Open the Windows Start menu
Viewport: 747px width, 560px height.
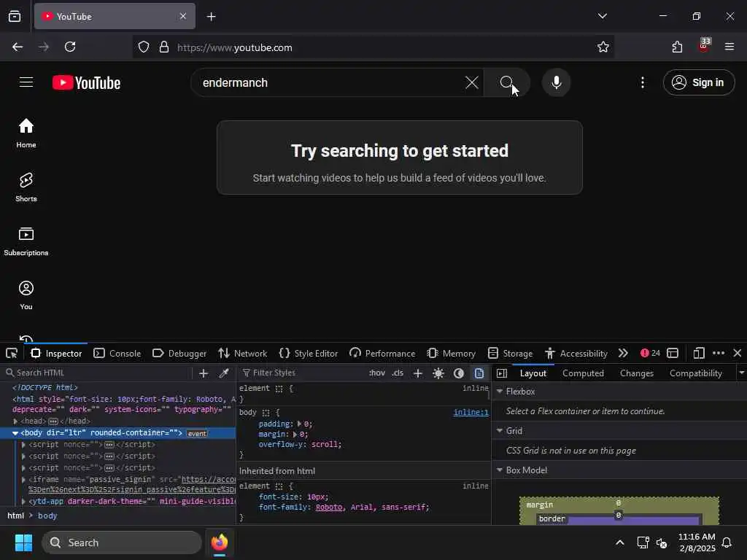pyautogui.click(x=23, y=542)
